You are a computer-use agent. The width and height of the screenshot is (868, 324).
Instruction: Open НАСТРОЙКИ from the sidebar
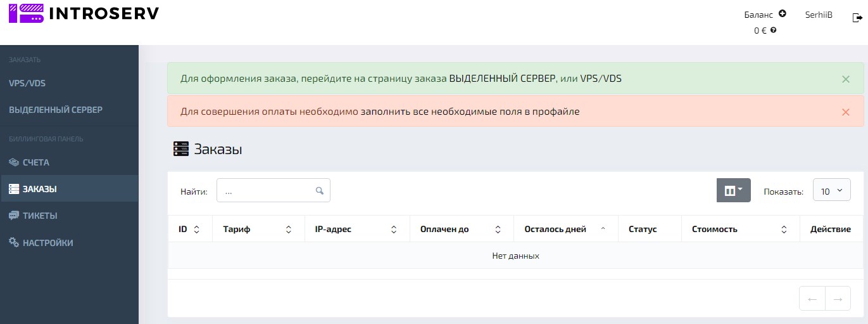47,243
